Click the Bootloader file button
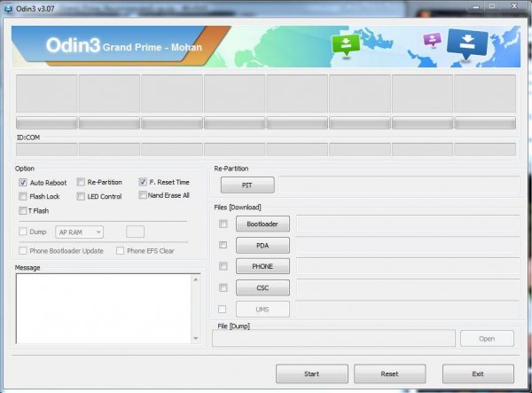The image size is (532, 393). tap(262, 224)
